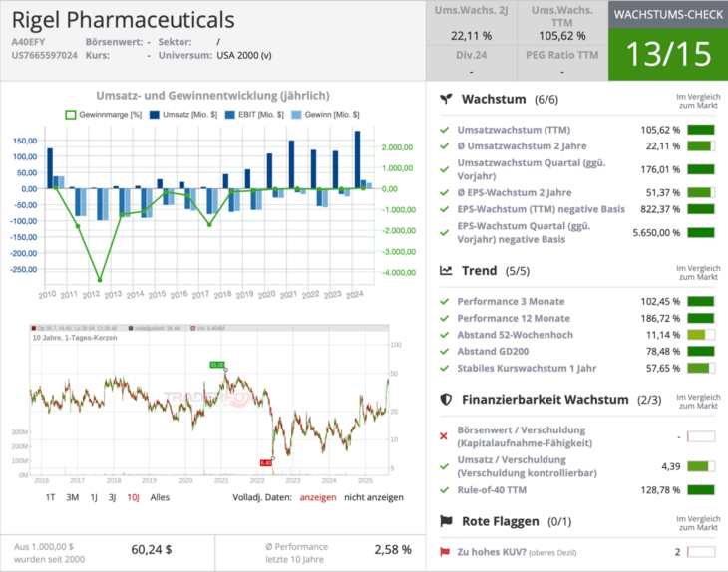Image resolution: width=728 pixels, height=572 pixels.
Task: Select the Alles chart time range
Action: point(160,497)
